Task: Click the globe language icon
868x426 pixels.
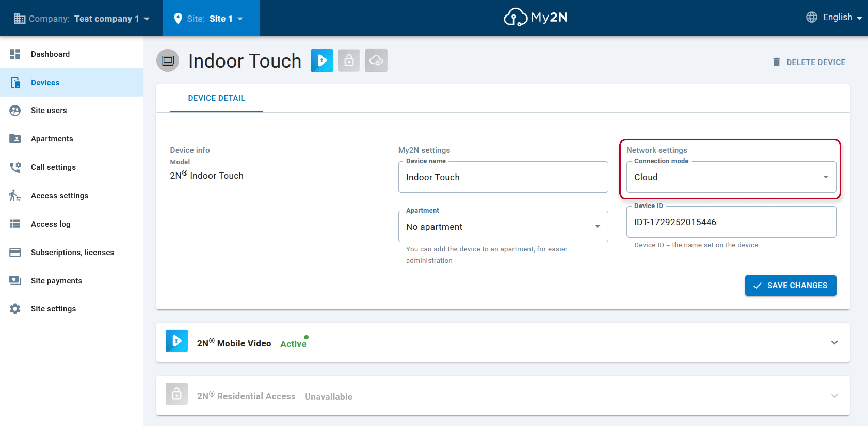Action: pyautogui.click(x=811, y=17)
